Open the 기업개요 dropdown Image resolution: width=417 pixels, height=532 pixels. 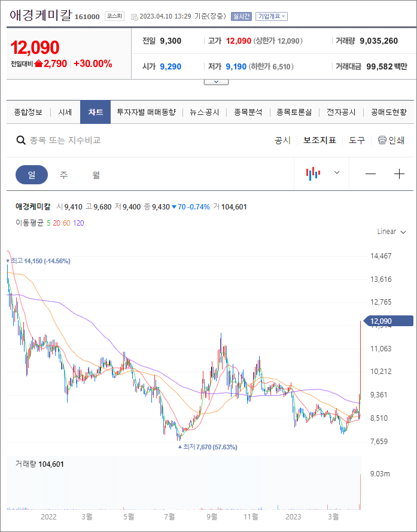[272, 16]
